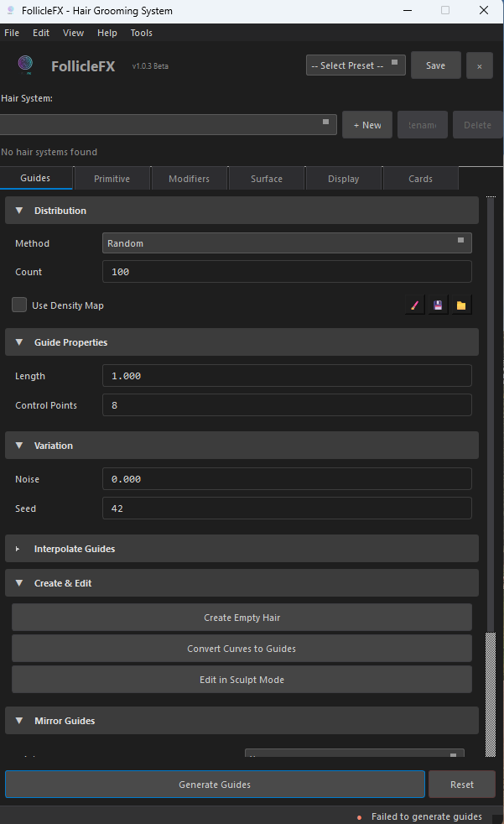Click the Generate Guides button
This screenshot has width=504, height=824.
pos(215,784)
